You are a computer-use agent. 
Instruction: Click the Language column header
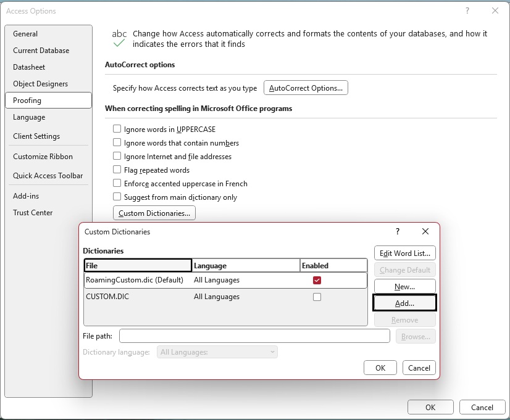[x=245, y=265]
